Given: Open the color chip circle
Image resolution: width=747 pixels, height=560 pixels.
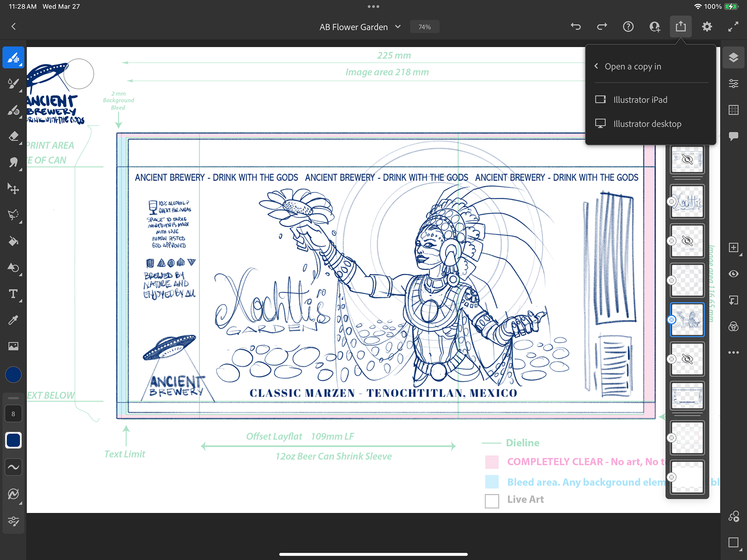Looking at the screenshot, I should [13, 375].
